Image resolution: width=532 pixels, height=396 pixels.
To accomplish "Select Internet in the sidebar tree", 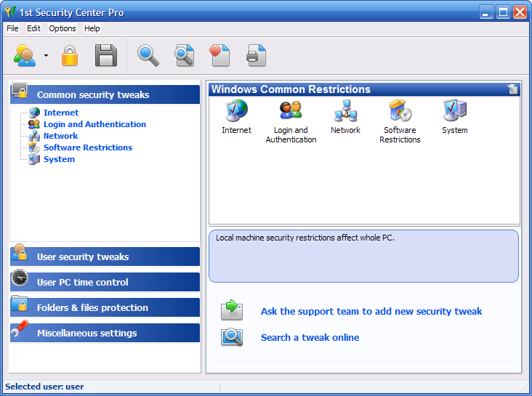I will pos(61,113).
